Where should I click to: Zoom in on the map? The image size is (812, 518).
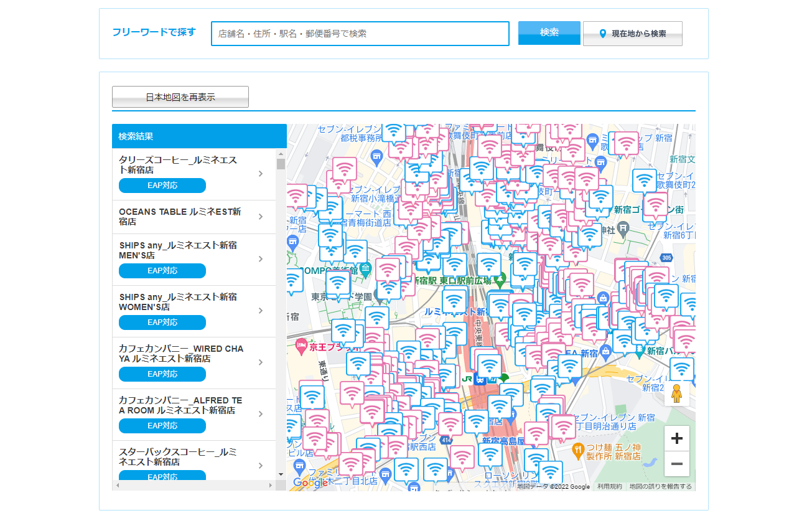coord(677,438)
